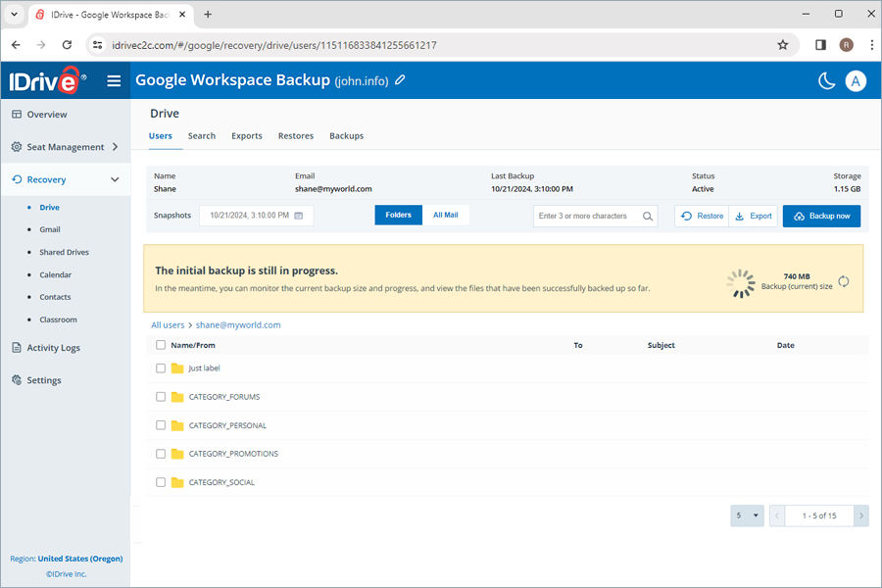Viewport: 882px width, 588px height.
Task: Go back to the previous browser page
Action: tap(16, 45)
